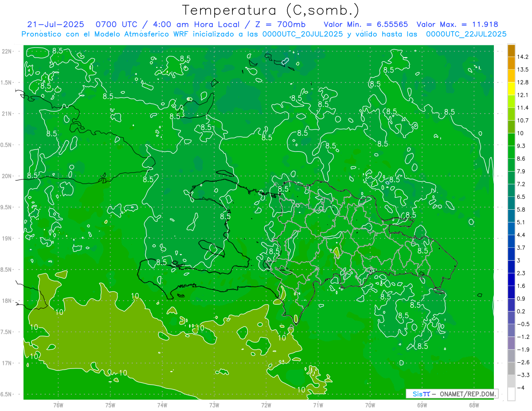Viewport: 532px width, 411px height.
Task: Click "Valor Min. = 6.55565" in header
Action: tap(366, 25)
